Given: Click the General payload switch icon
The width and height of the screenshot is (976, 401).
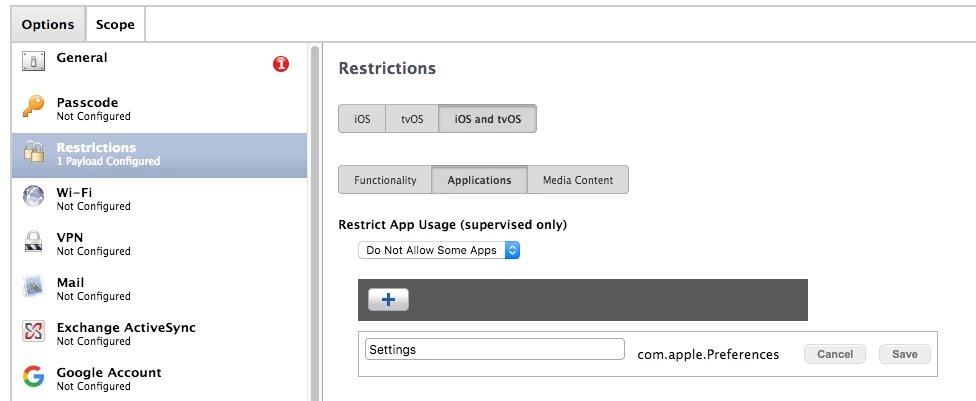Looking at the screenshot, I should [34, 61].
